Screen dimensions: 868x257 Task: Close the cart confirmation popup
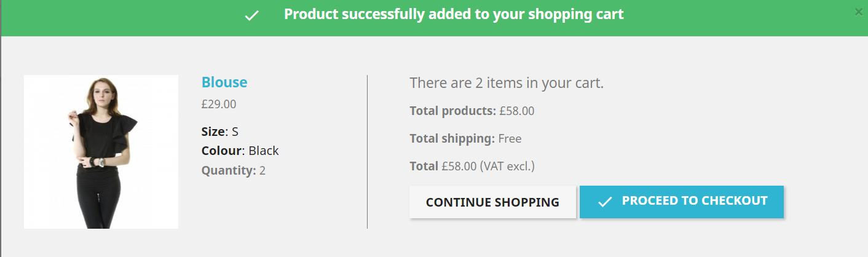click(x=859, y=12)
